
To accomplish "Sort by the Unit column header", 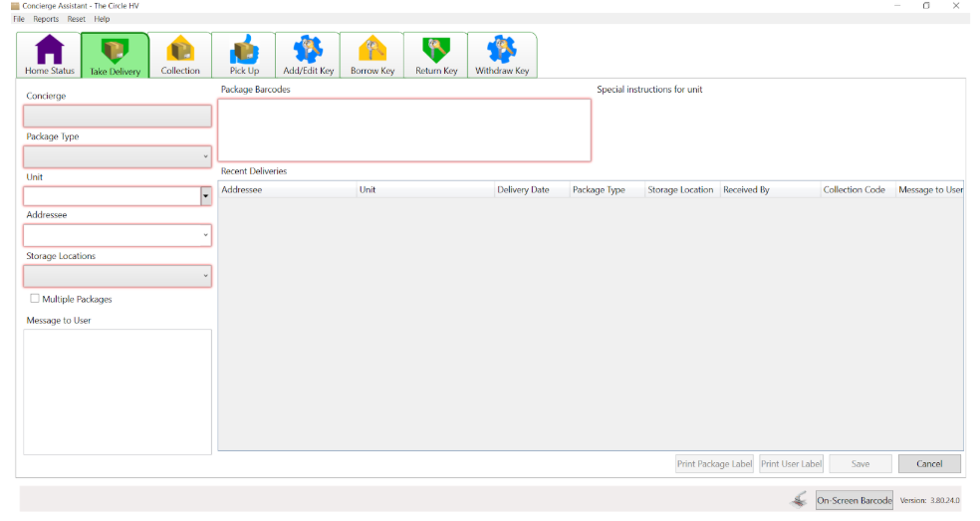I will tap(425, 189).
